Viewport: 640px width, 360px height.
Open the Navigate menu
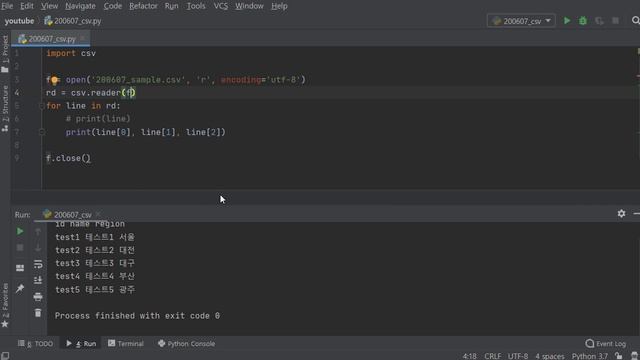[x=80, y=6]
